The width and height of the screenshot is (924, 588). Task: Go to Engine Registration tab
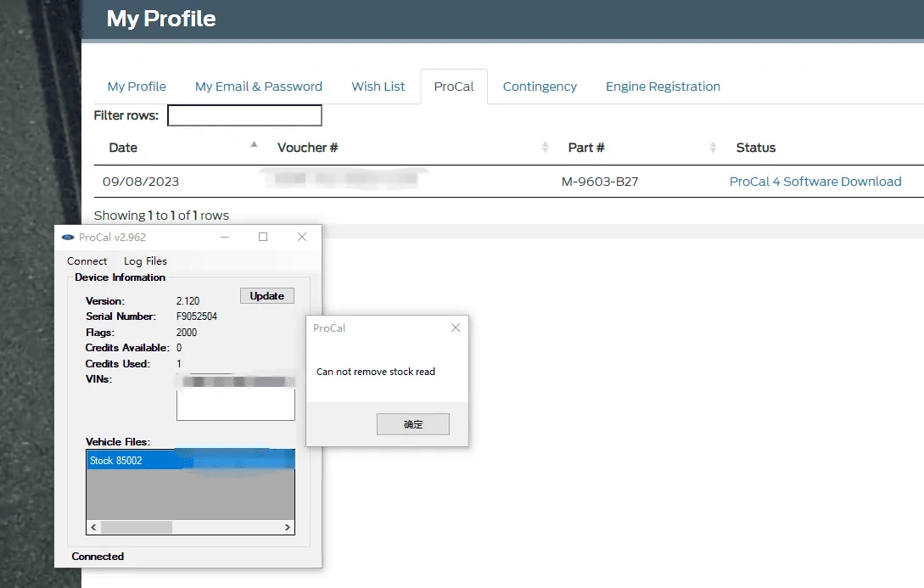(663, 87)
